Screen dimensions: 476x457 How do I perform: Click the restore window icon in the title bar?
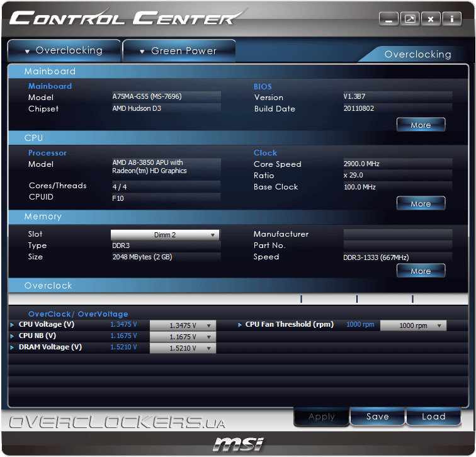tap(410, 19)
